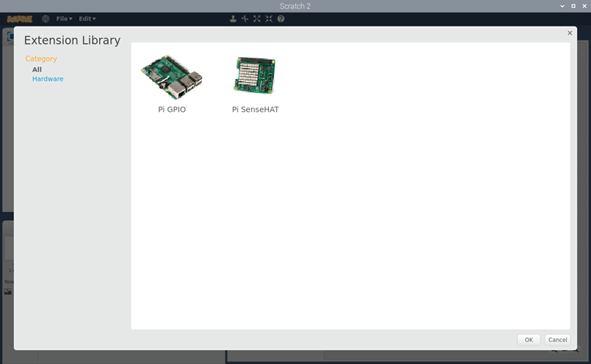
Task: Select the Duplicate stamp tool
Action: tap(233, 19)
